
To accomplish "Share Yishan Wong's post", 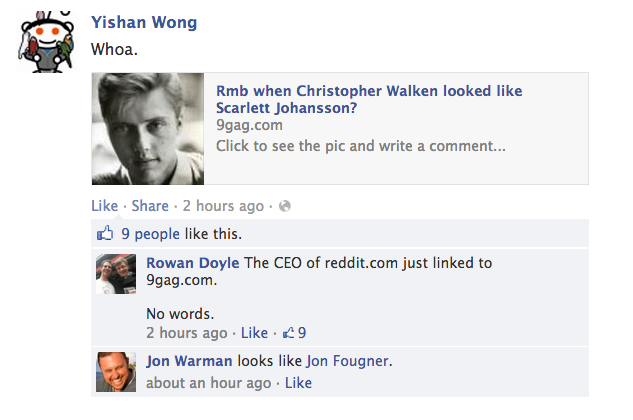I will tap(150, 206).
